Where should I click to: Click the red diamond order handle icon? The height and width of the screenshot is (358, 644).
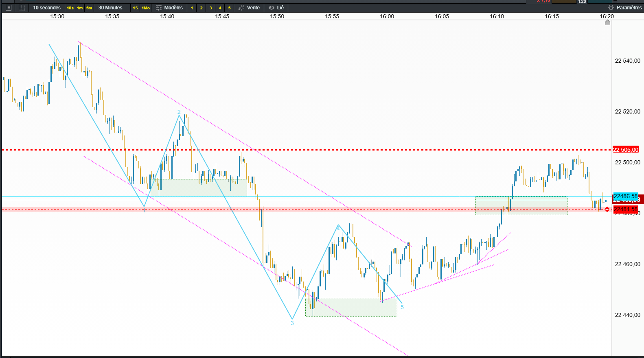[607, 209]
